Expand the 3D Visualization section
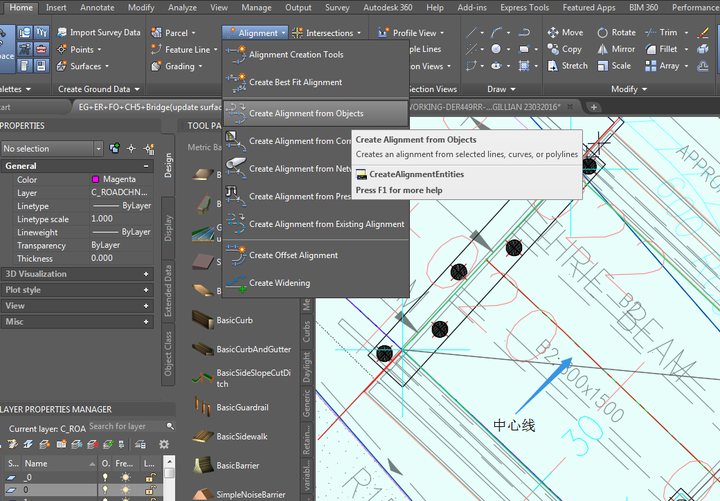Screen dimensions: 720x501 pos(146,274)
